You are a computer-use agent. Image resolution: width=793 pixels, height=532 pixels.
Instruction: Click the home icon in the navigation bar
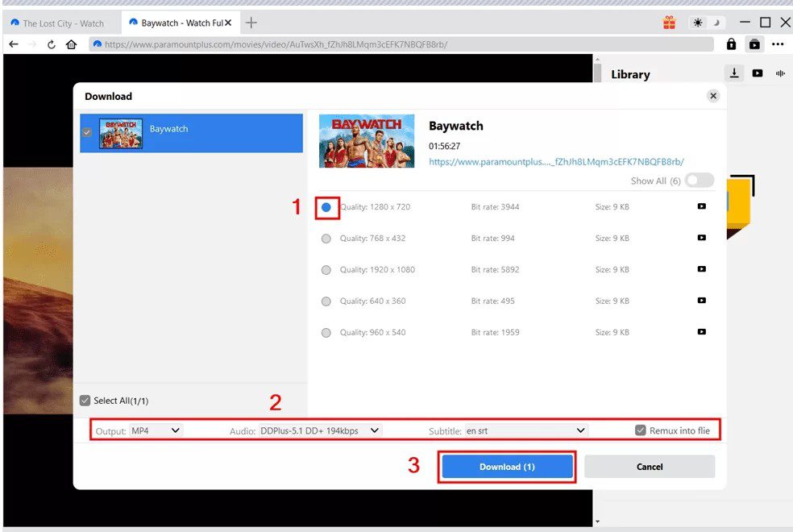click(71, 44)
